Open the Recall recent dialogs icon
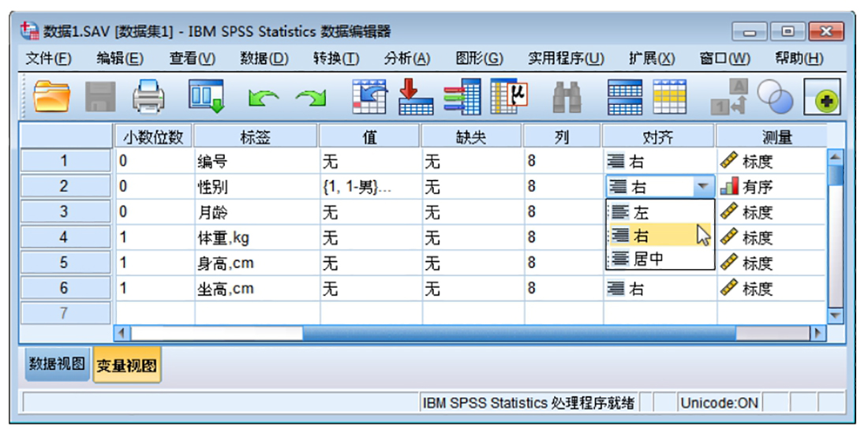The width and height of the screenshot is (868, 437). tap(206, 98)
